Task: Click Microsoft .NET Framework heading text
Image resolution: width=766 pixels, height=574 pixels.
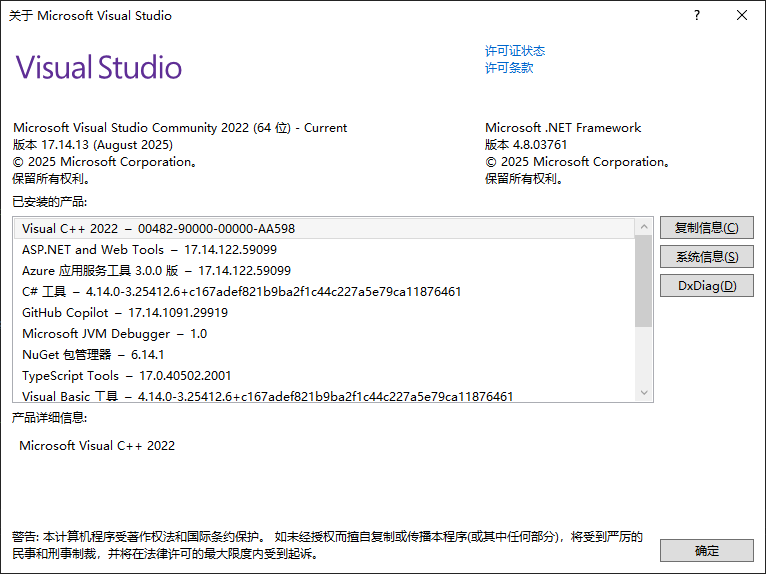Action: 563,128
